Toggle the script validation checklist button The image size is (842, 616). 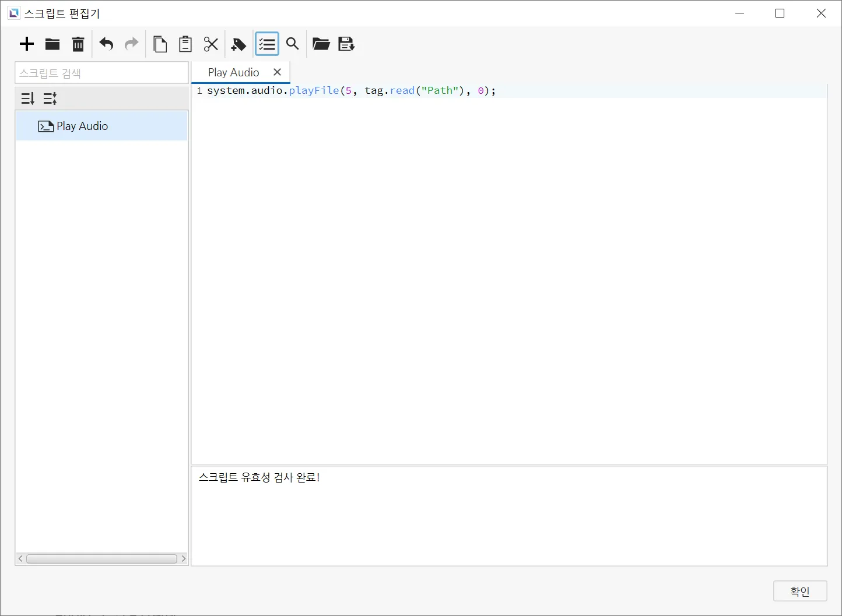tap(267, 44)
